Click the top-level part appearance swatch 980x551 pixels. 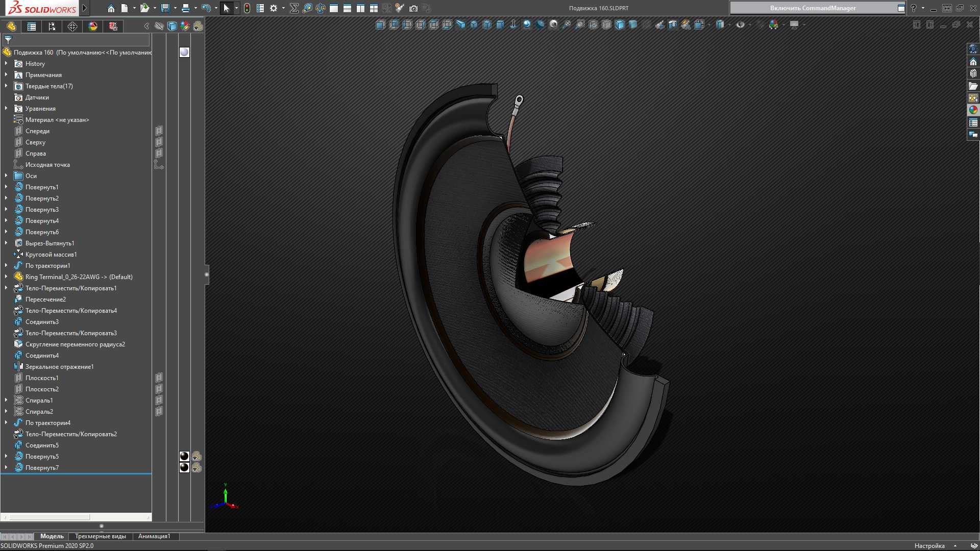tap(184, 53)
